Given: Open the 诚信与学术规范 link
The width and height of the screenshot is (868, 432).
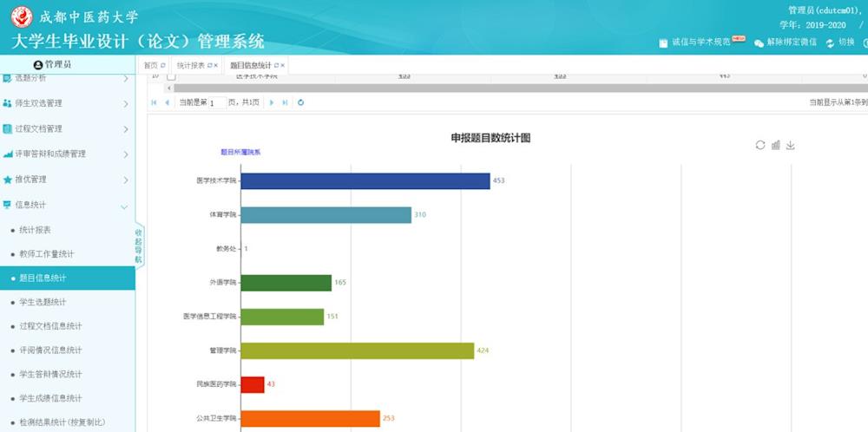Looking at the screenshot, I should pyautogui.click(x=701, y=42).
